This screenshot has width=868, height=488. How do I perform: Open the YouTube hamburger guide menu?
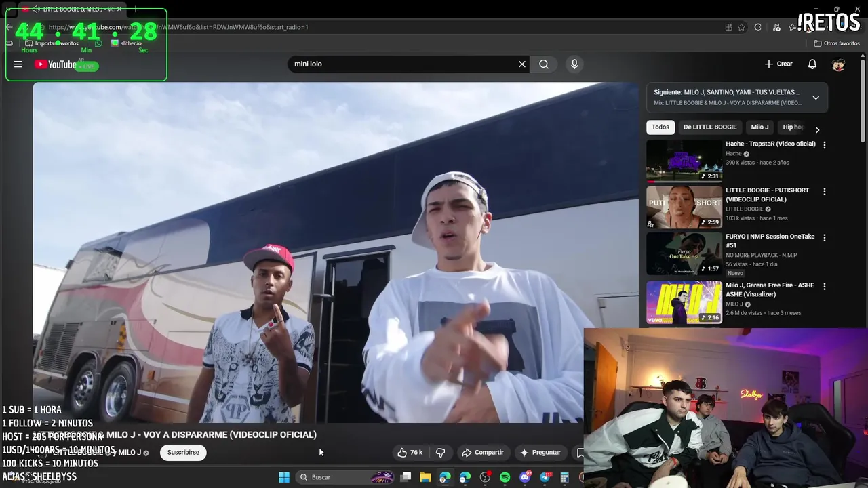click(x=18, y=64)
